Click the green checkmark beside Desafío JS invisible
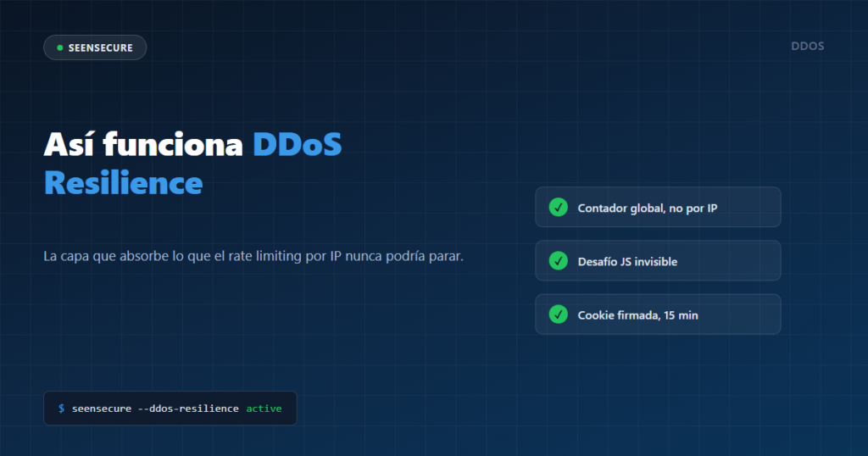Viewport: 868px width, 456px height. point(558,261)
